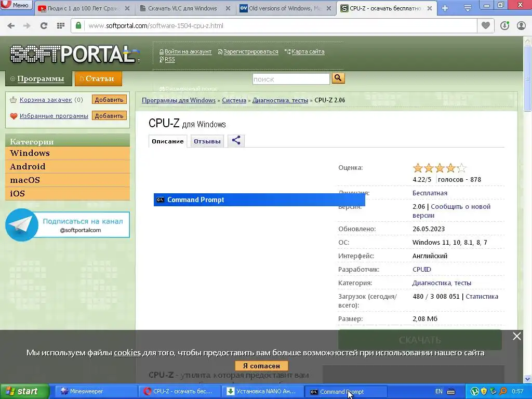Open the Speed Dial grid icon
Image resolution: width=532 pixels, height=399 pixels.
(x=61, y=26)
